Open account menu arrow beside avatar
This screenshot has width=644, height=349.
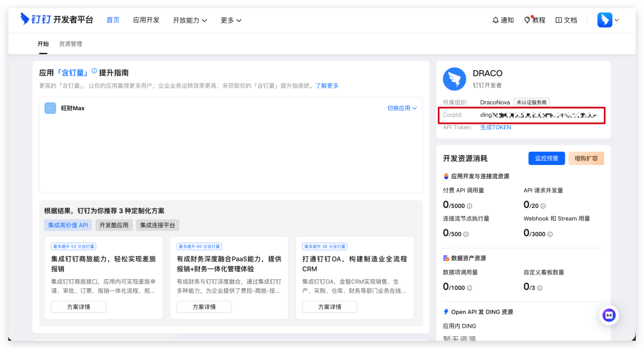pyautogui.click(x=617, y=20)
